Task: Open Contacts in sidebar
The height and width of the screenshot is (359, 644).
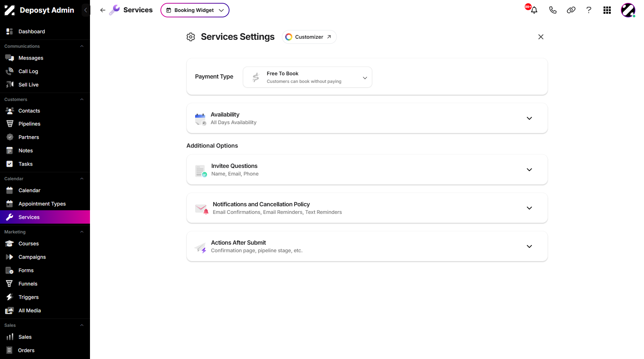Action: coord(45,111)
